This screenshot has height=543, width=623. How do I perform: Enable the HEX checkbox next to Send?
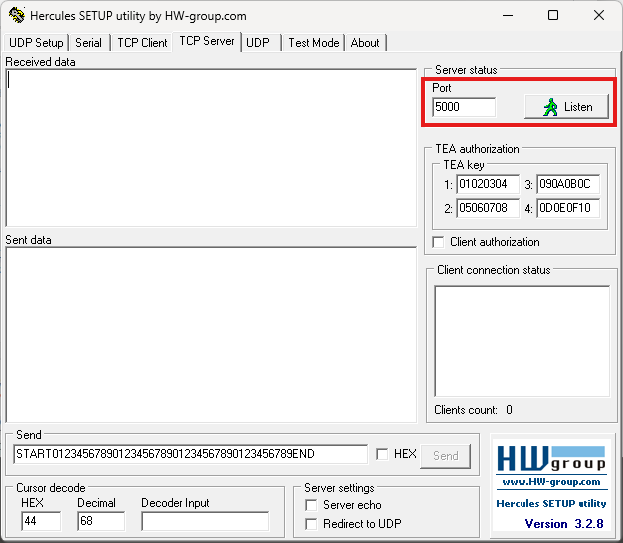coord(383,454)
